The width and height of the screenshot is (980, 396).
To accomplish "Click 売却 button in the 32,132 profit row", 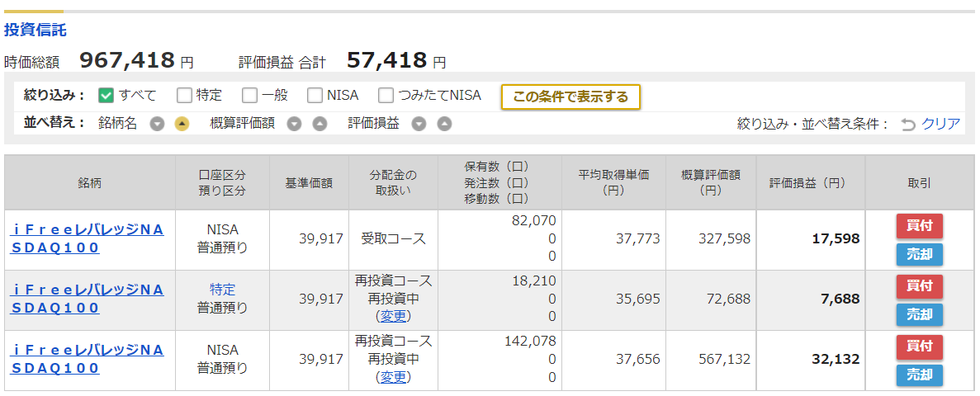I will click(x=920, y=375).
